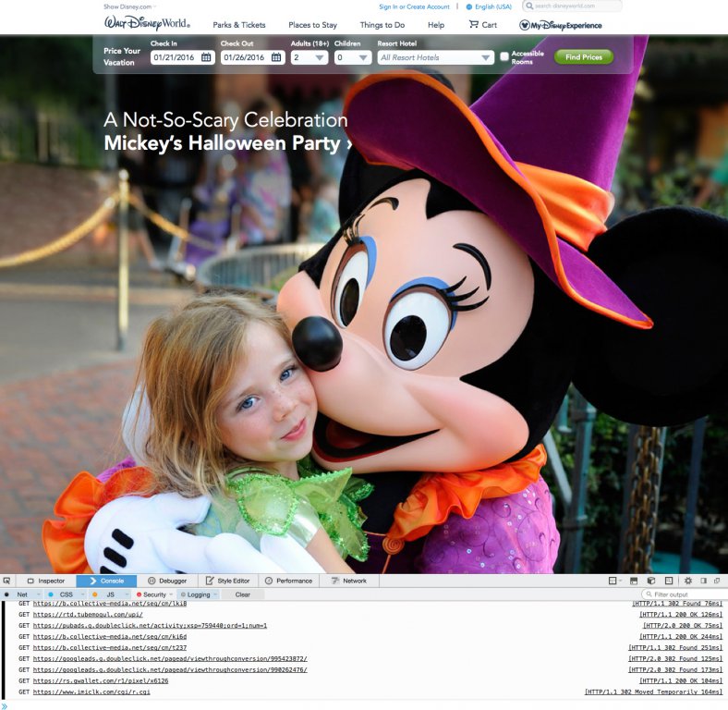Click the responsive design mode icon
Viewport: 728px width, 710px height.
click(x=669, y=581)
